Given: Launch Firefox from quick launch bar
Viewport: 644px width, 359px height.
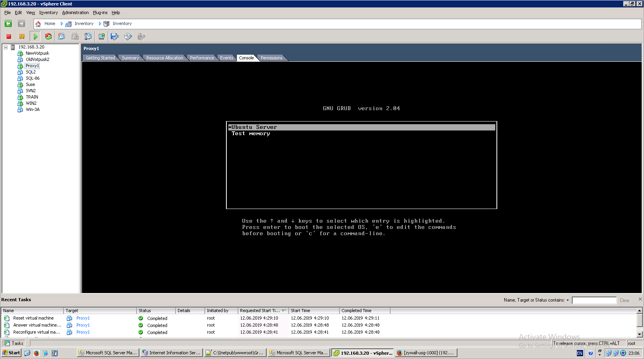Looking at the screenshot, I should click(x=37, y=353).
